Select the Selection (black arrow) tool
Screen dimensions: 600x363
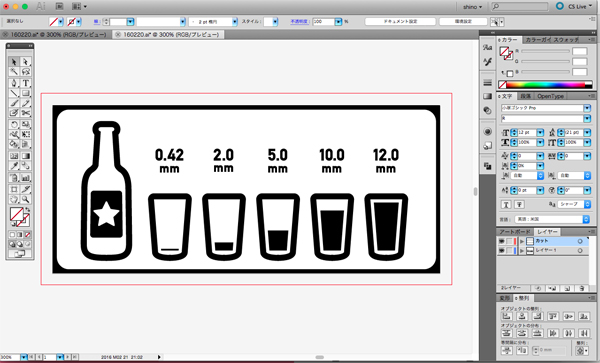point(14,62)
